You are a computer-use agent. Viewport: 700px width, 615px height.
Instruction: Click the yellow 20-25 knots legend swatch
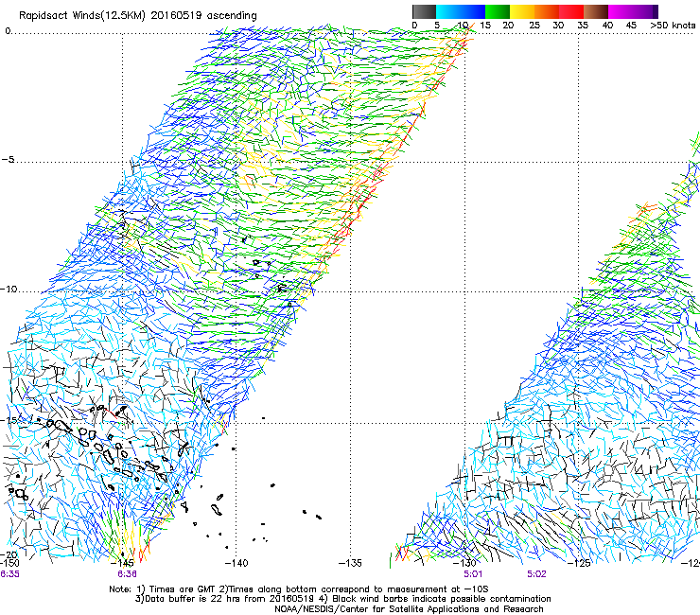click(522, 11)
